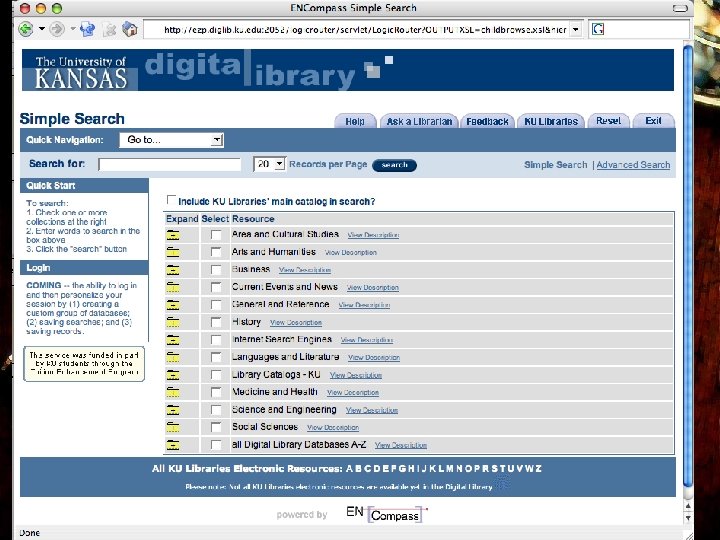The height and width of the screenshot is (540, 720).
Task: View Description for Social Sciences
Action: [333, 428]
